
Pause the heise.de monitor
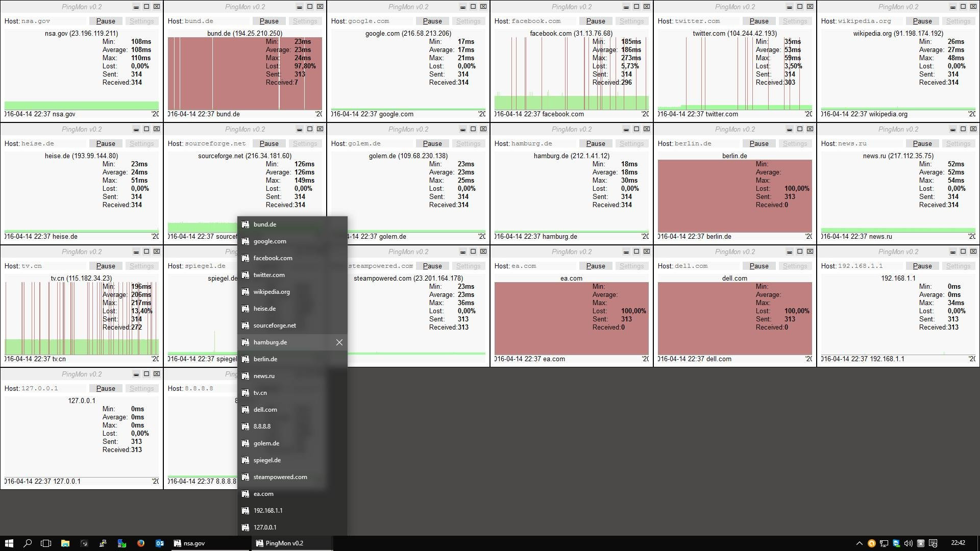pyautogui.click(x=106, y=144)
